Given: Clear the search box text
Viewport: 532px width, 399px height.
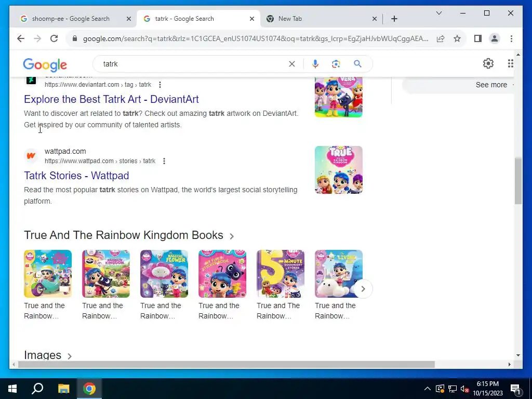Looking at the screenshot, I should coord(292,64).
